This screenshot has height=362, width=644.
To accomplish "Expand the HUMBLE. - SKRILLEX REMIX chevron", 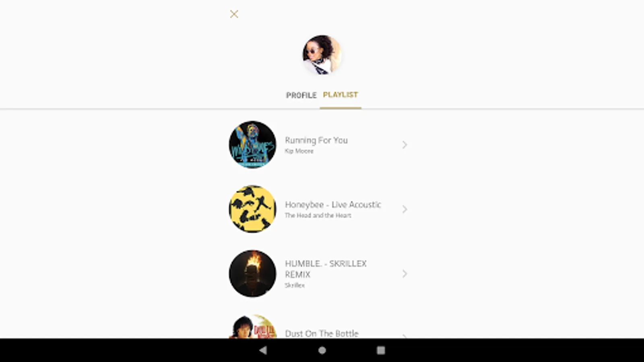I will tap(405, 274).
